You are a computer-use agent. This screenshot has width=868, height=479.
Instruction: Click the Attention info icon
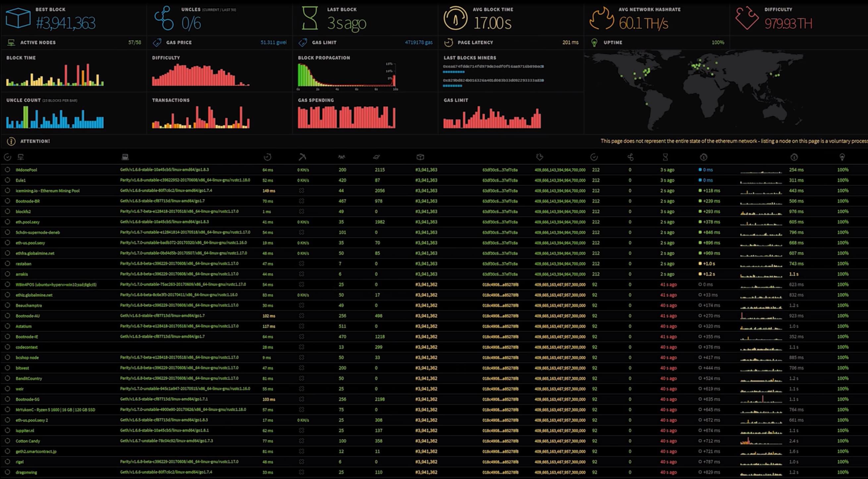(x=11, y=141)
